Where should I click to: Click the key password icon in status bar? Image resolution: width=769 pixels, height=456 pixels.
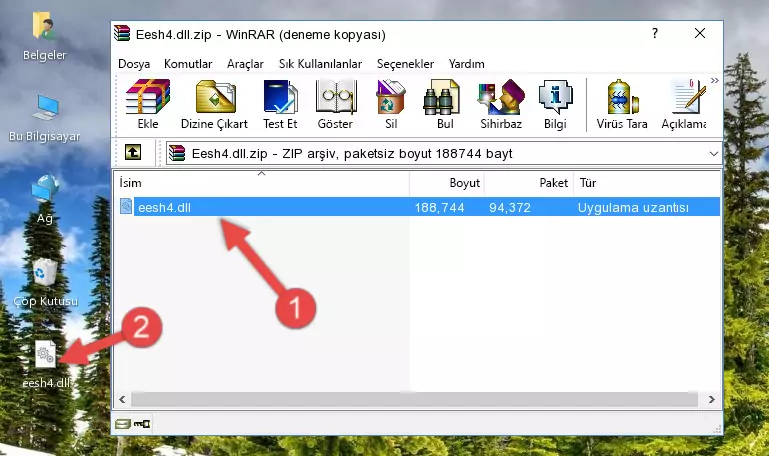coord(142,424)
